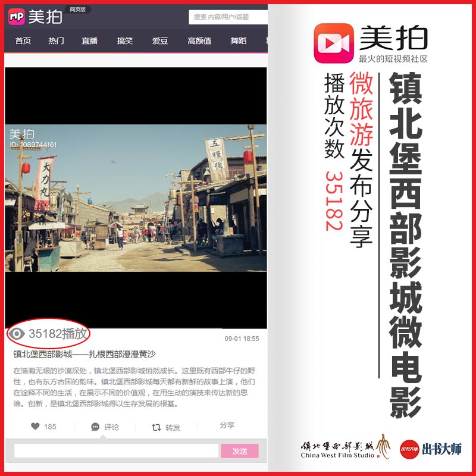The height and width of the screenshot is (476, 476).
Task: Click the heart like icon showing 185
Action: coord(35,427)
